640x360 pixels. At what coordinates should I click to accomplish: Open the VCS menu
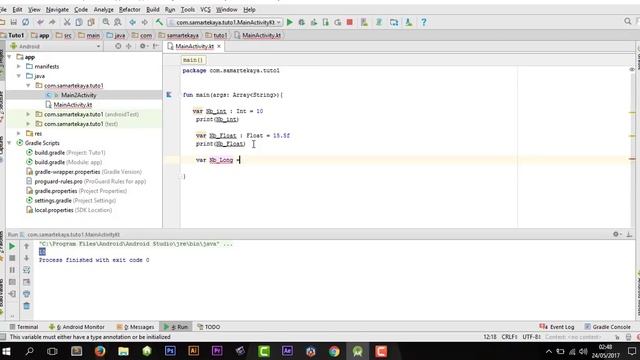point(205,9)
